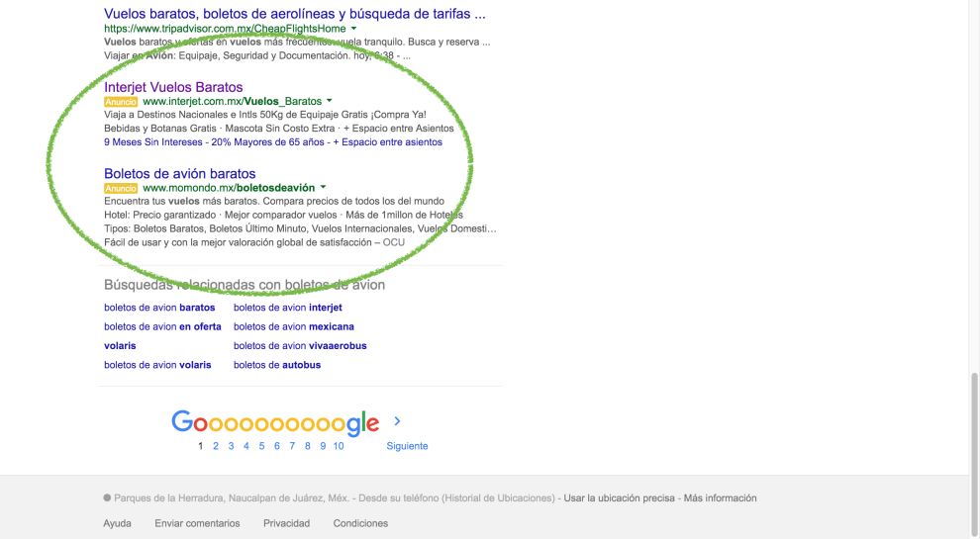Open the 'Privacidad' footer link
This screenshot has width=980, height=539.
point(286,523)
